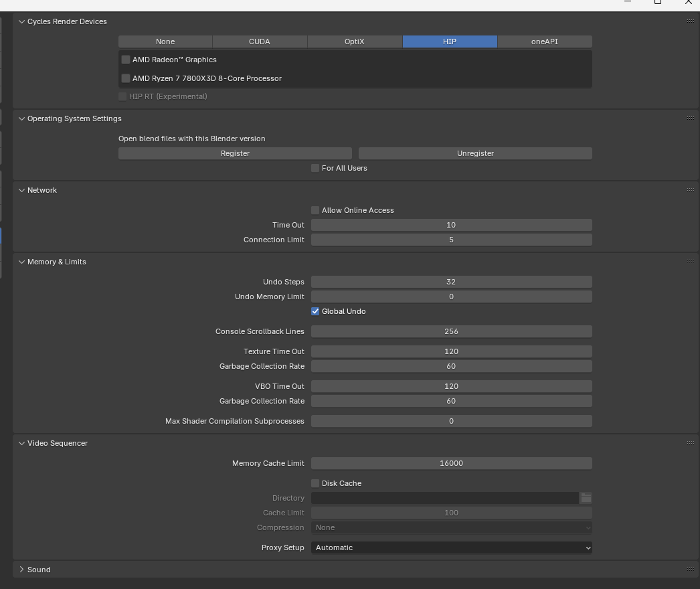Click Garbage Collection Rate field below VBO Time Out
Image resolution: width=700 pixels, height=589 pixels.
[x=451, y=401]
